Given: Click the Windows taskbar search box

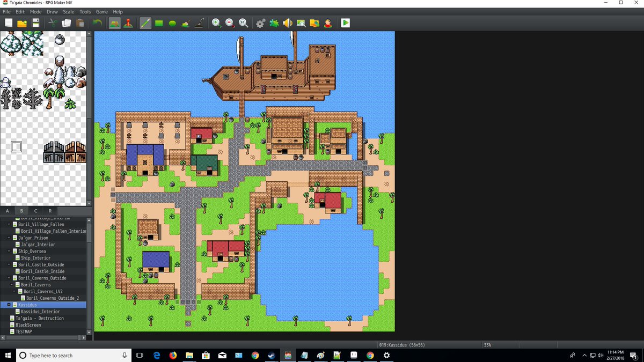Looking at the screenshot, I should click(72, 356).
